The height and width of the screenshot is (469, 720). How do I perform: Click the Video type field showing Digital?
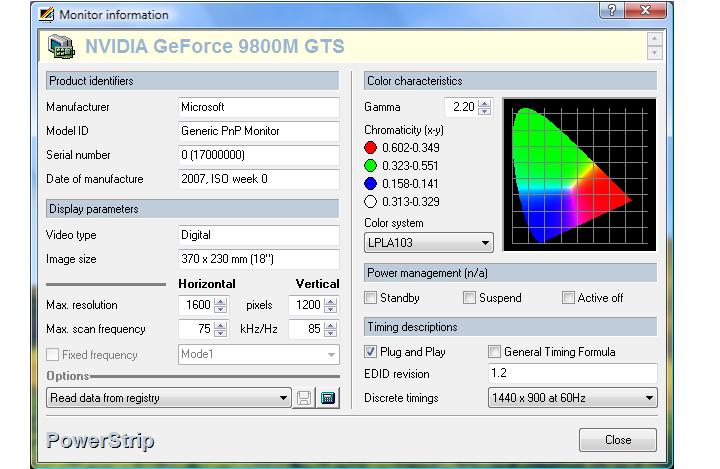tap(259, 235)
